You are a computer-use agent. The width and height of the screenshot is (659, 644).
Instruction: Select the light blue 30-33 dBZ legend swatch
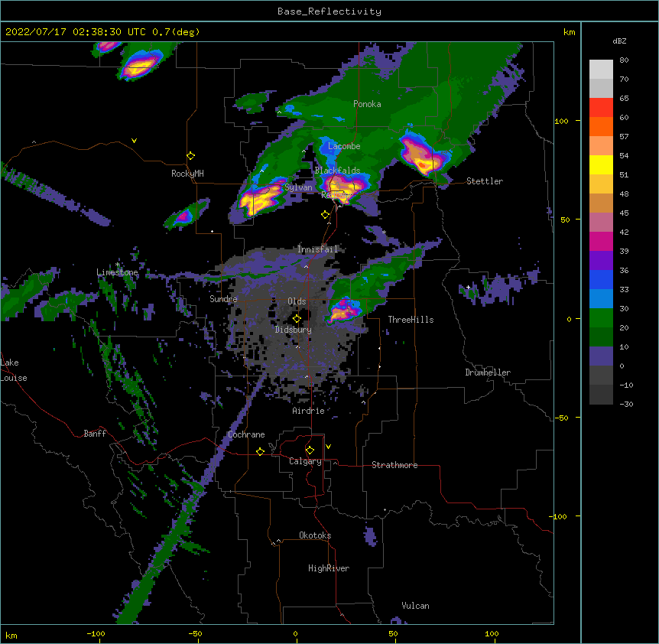pyautogui.click(x=601, y=299)
